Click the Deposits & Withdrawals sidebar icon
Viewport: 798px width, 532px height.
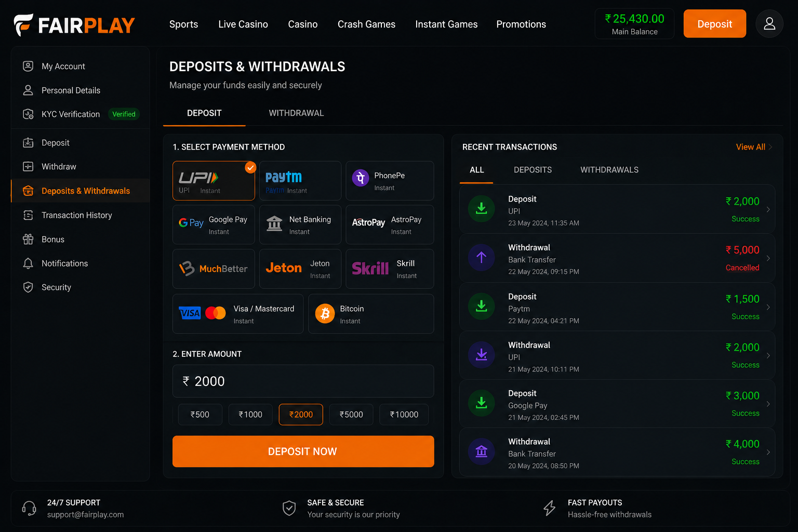click(28, 191)
